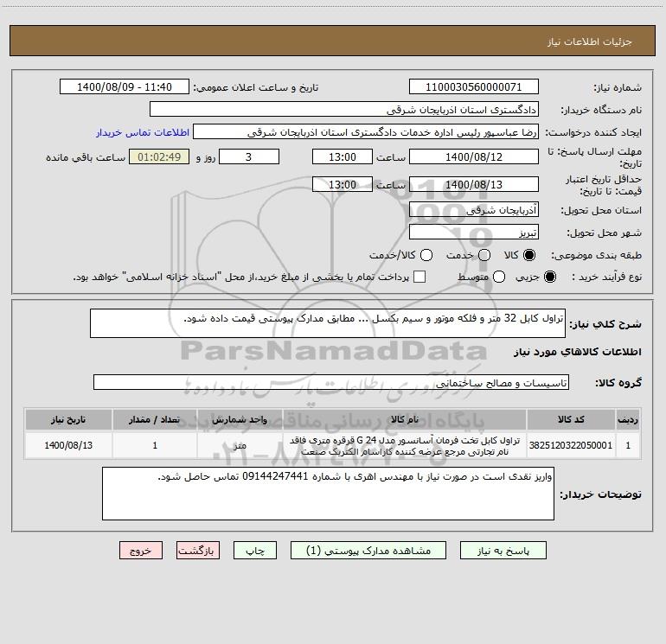This screenshot has width=666, height=644.
Task: Select the خدمت radio button
Action: [x=484, y=255]
